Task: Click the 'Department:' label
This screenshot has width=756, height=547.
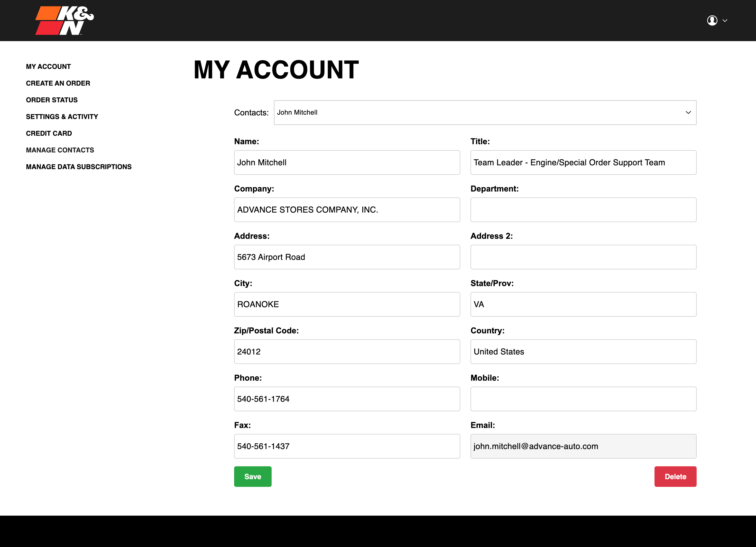Action: pyautogui.click(x=495, y=189)
